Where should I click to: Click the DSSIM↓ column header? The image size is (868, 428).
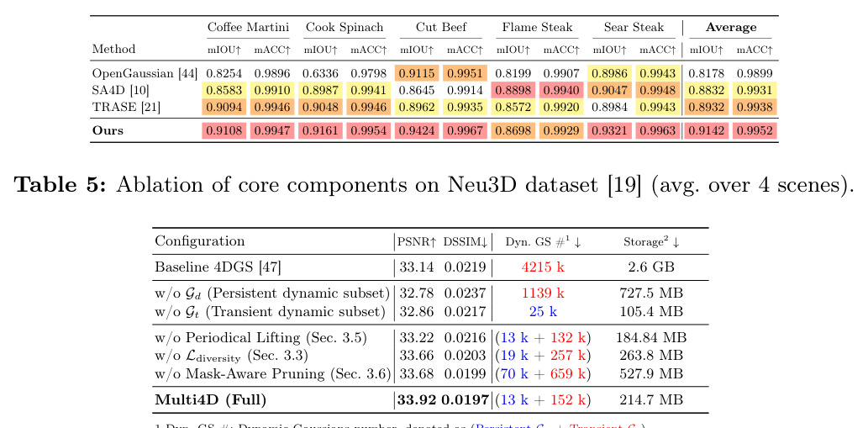pyautogui.click(x=465, y=241)
